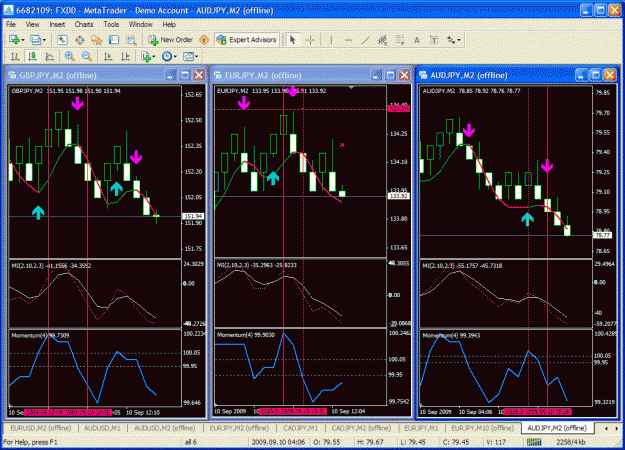The height and width of the screenshot is (450, 625).
Task: Switch to the AUDUSD,M1 tab
Action: coord(102,428)
